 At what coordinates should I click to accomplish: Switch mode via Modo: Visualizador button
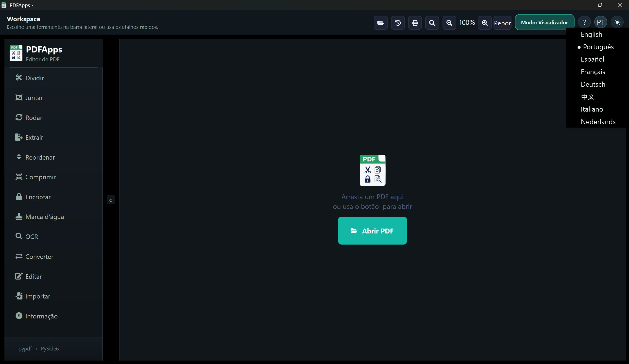point(544,22)
